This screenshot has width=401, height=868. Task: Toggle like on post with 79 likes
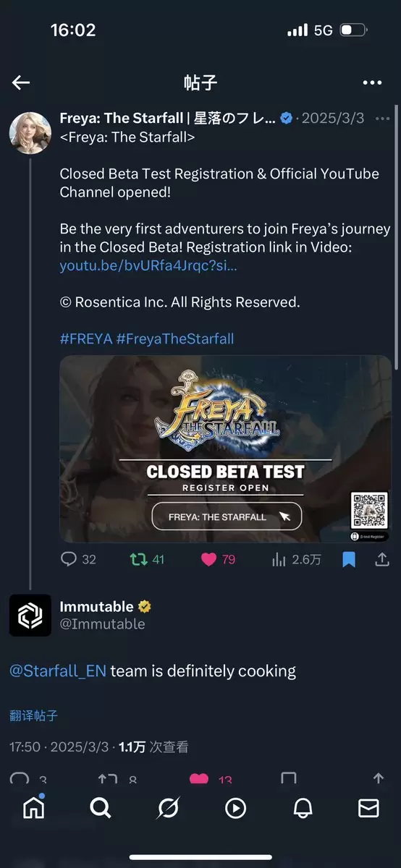tap(218, 559)
